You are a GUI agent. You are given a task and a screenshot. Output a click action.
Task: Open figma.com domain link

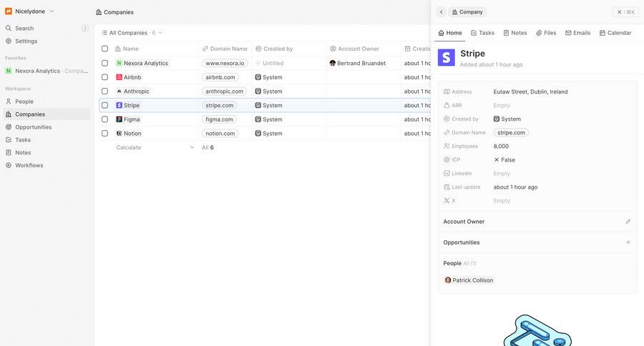pos(220,119)
